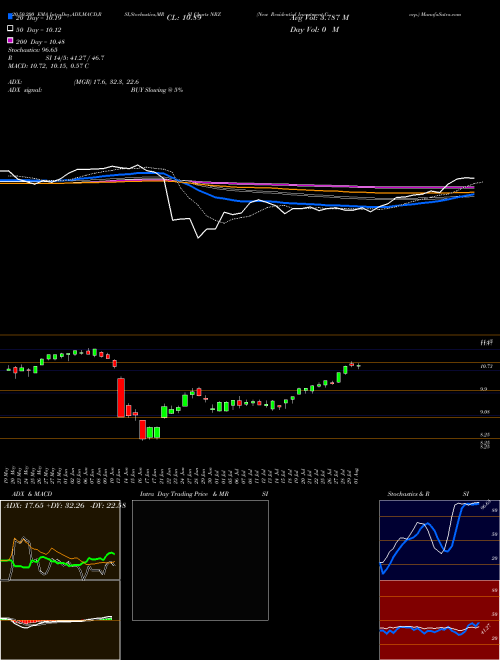Click the 'Day Vol: 0 M' value
500x660 pixels.
(x=314, y=30)
